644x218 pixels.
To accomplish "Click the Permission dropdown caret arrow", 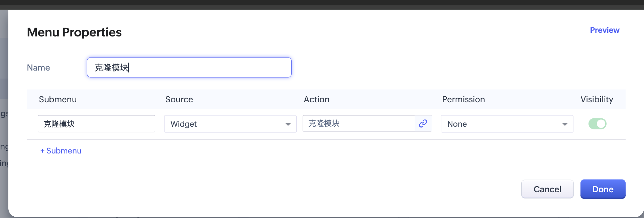I will [x=565, y=124].
